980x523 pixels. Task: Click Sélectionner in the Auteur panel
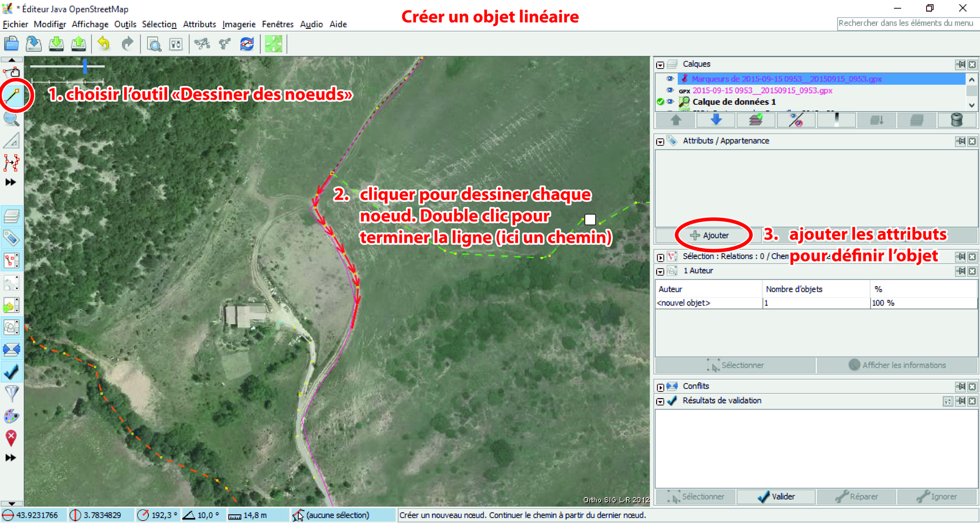pyautogui.click(x=735, y=365)
